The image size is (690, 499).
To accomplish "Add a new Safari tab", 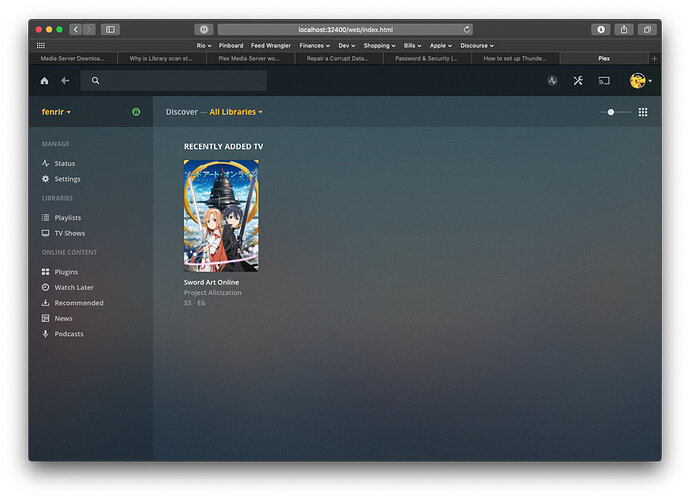I will pyautogui.click(x=654, y=58).
